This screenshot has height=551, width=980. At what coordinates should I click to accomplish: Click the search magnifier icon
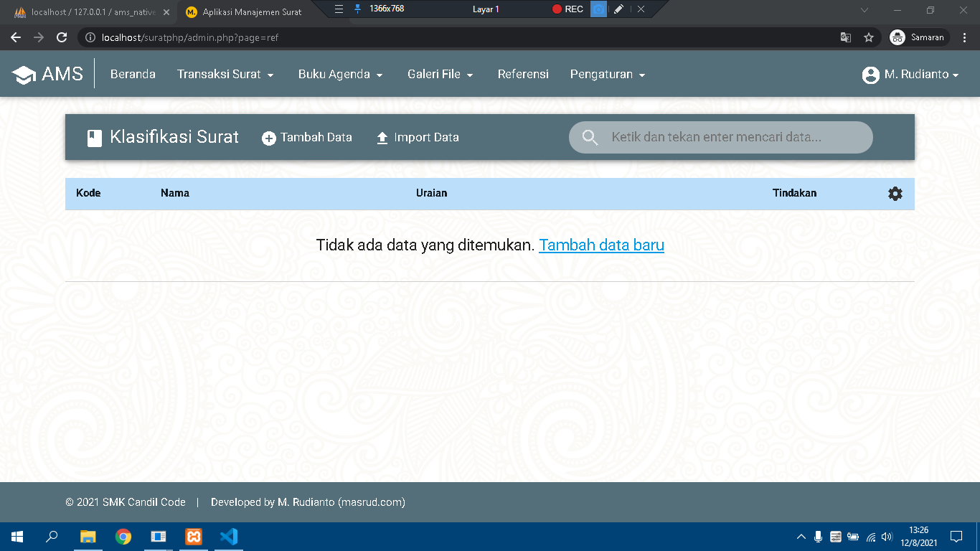pos(590,137)
